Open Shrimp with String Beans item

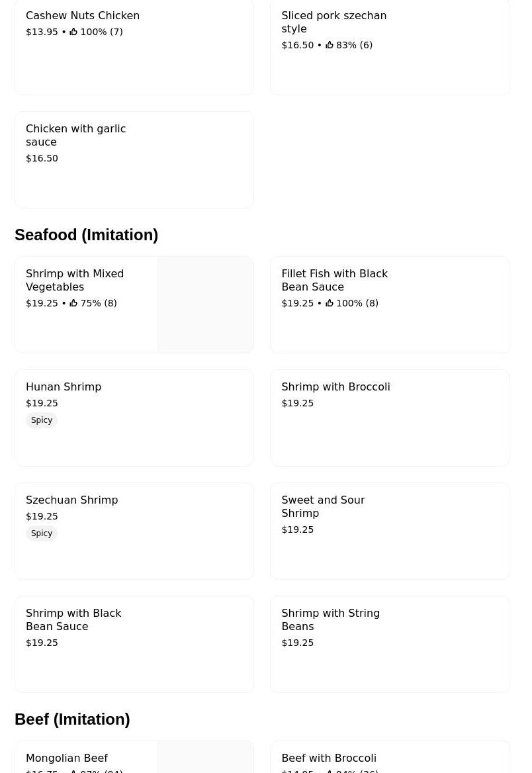(390, 644)
